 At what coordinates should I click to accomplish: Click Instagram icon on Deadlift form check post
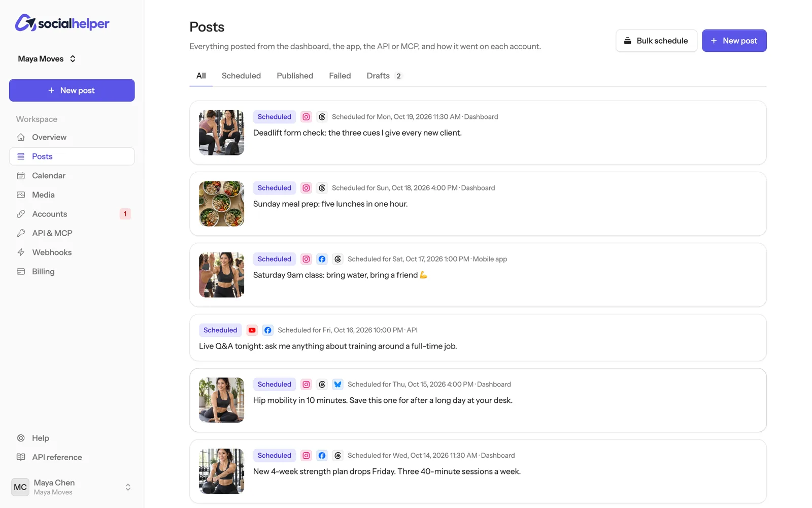(x=306, y=117)
